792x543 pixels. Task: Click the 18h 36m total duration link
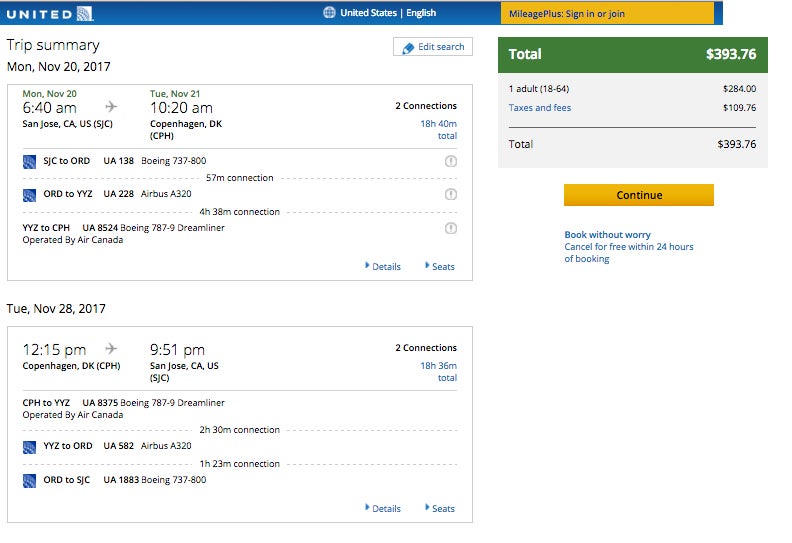pyautogui.click(x=438, y=371)
